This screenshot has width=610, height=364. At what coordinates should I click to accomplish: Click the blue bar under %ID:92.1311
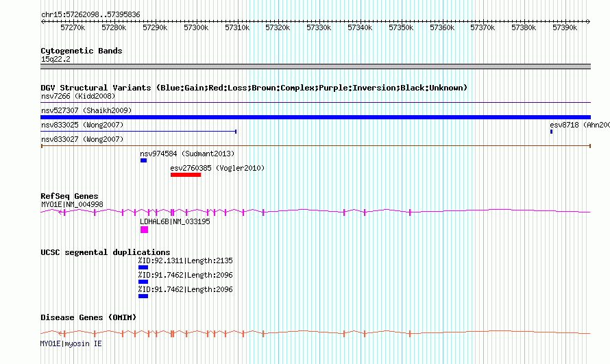(143, 267)
